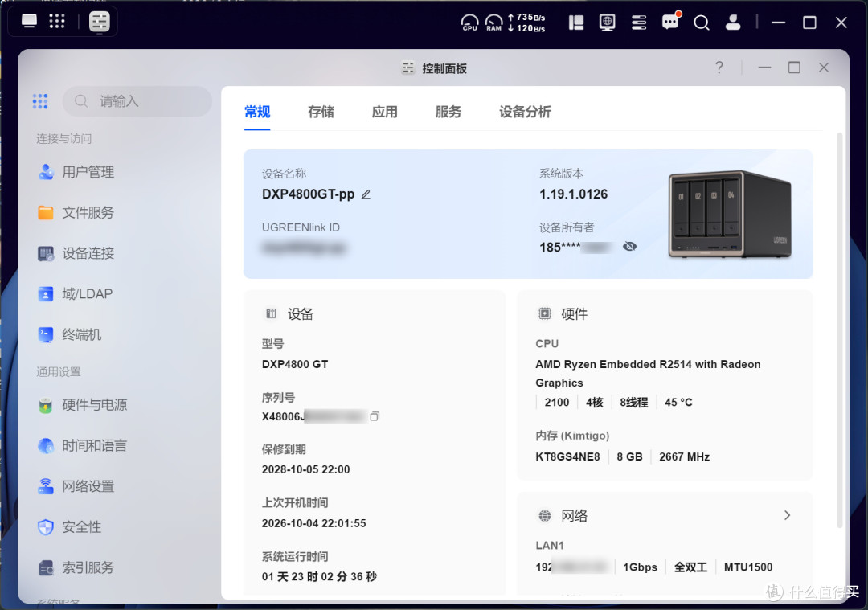Click the 请输入 search field
This screenshot has height=610, width=868.
click(x=137, y=101)
